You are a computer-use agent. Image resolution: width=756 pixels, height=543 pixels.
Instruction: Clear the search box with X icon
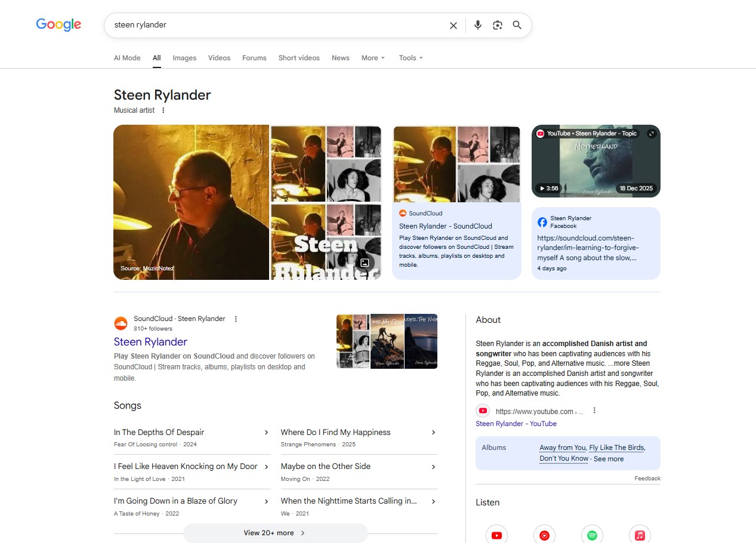click(453, 25)
